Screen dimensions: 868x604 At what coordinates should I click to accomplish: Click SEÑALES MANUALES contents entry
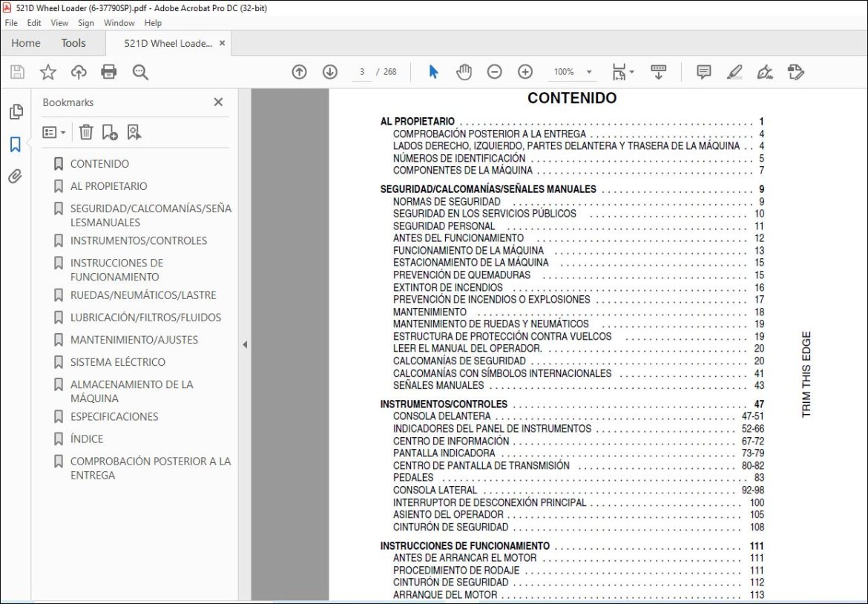click(x=438, y=385)
